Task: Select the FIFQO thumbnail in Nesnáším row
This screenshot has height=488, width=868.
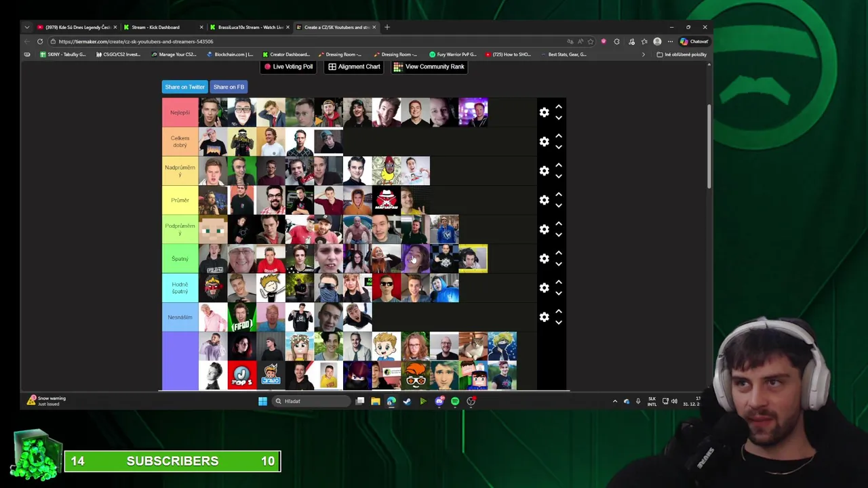Action: [241, 317]
